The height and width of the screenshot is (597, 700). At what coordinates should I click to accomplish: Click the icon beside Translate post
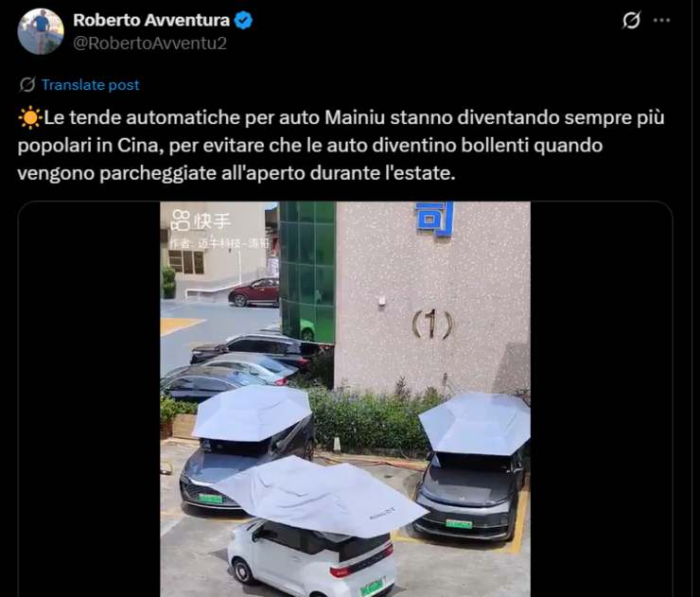(27, 84)
